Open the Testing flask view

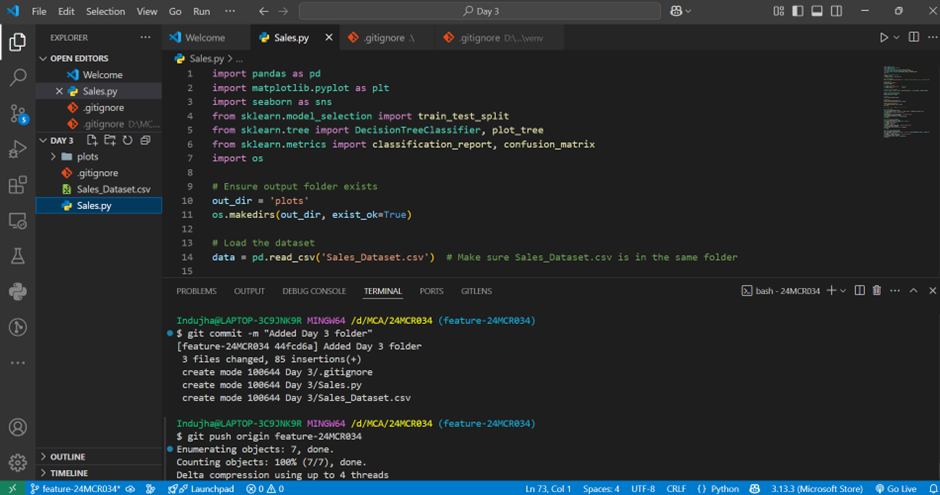tap(18, 256)
